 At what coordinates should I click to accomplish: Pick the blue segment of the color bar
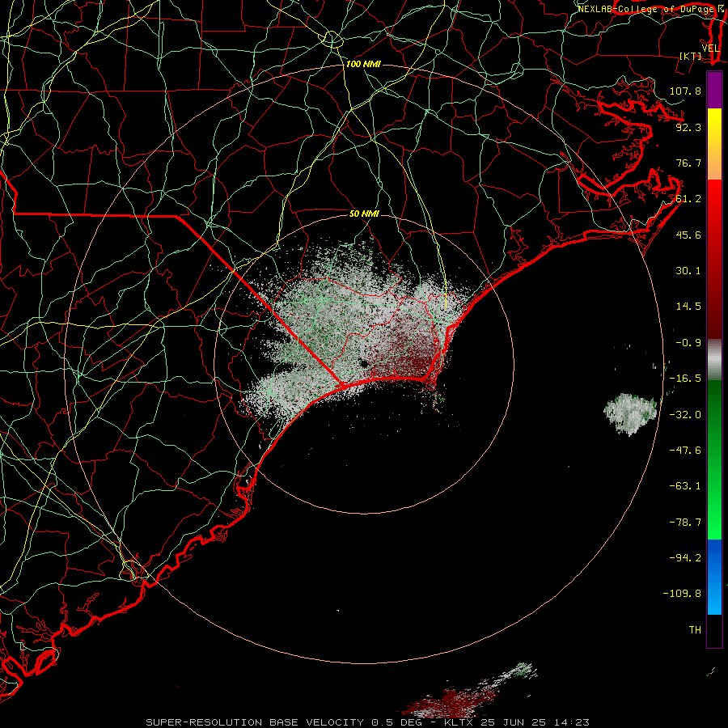(x=714, y=577)
